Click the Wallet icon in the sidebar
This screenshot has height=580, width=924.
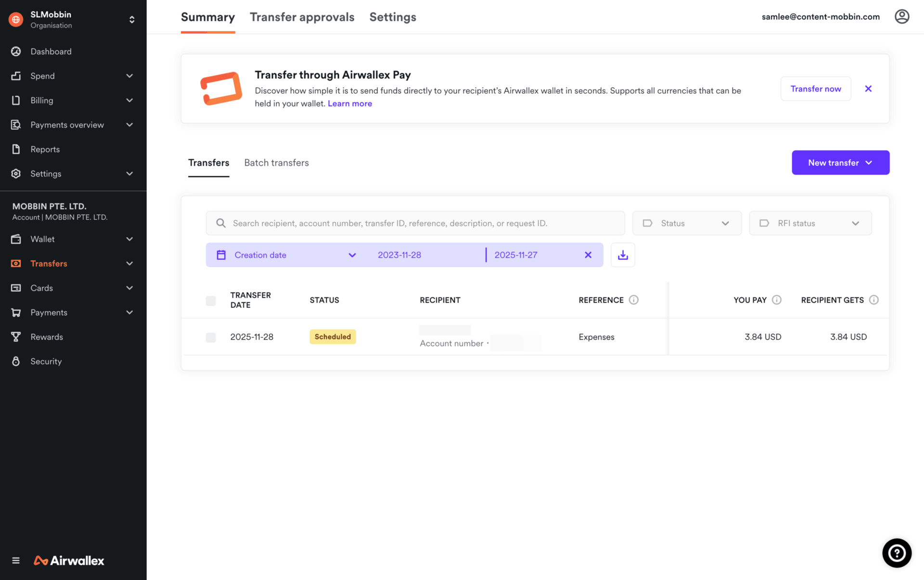pyautogui.click(x=16, y=239)
